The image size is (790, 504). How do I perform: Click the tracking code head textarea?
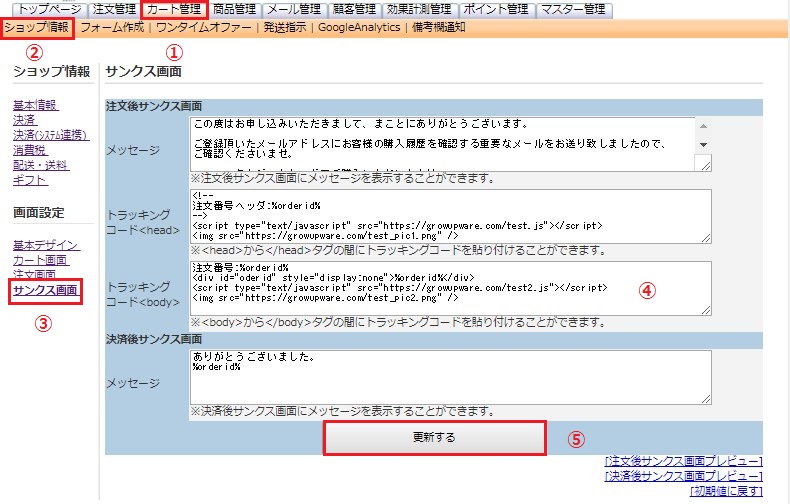click(x=450, y=216)
